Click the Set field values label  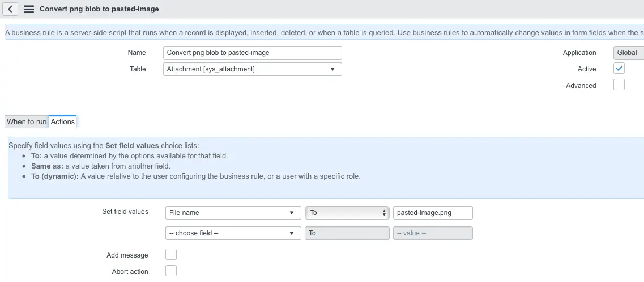coord(125,212)
